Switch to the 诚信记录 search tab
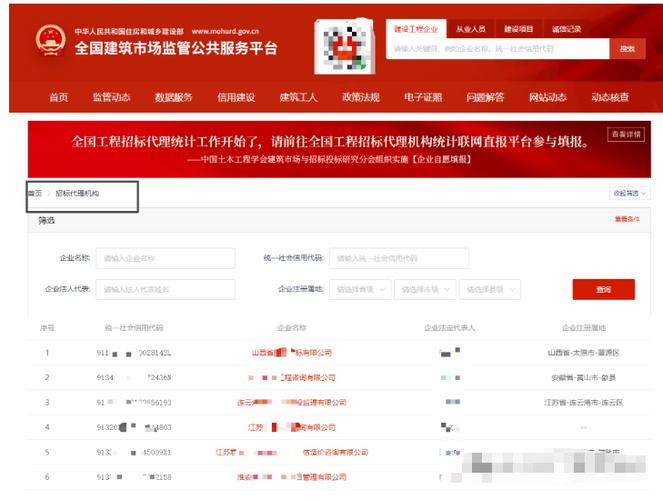663x500 pixels. point(566,29)
